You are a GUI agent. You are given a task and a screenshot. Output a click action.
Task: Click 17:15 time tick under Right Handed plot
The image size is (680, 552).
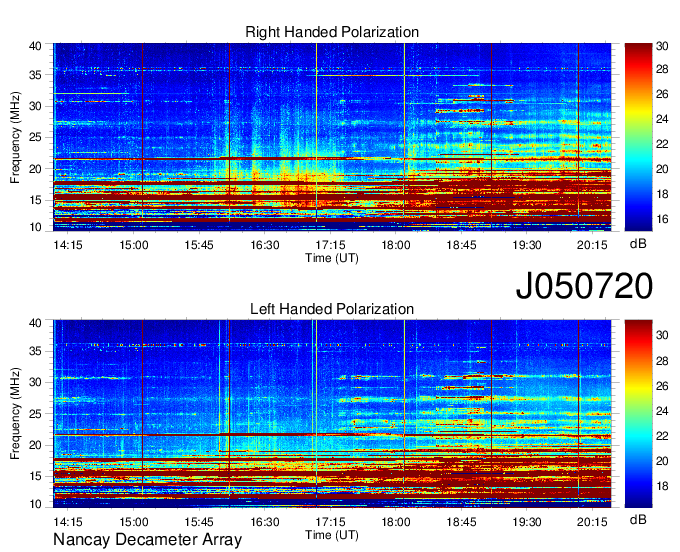click(330, 245)
